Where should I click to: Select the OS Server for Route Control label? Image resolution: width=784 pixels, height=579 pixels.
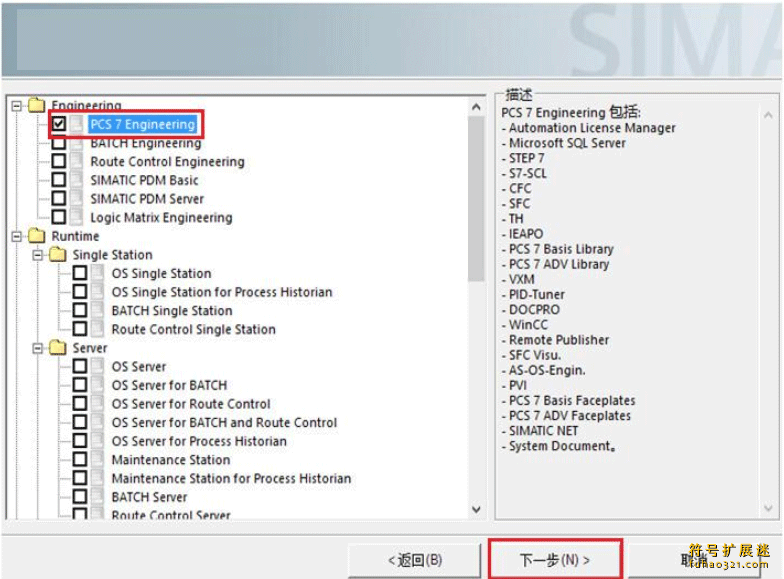191,404
